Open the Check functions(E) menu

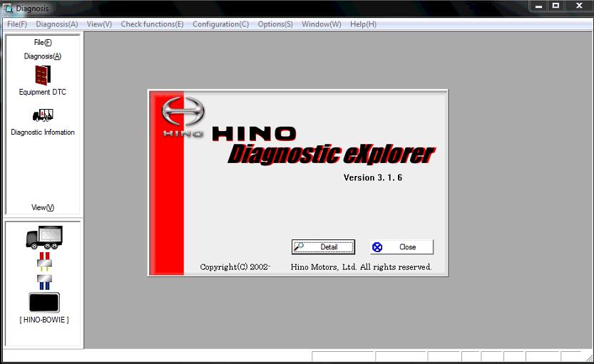[x=152, y=24]
